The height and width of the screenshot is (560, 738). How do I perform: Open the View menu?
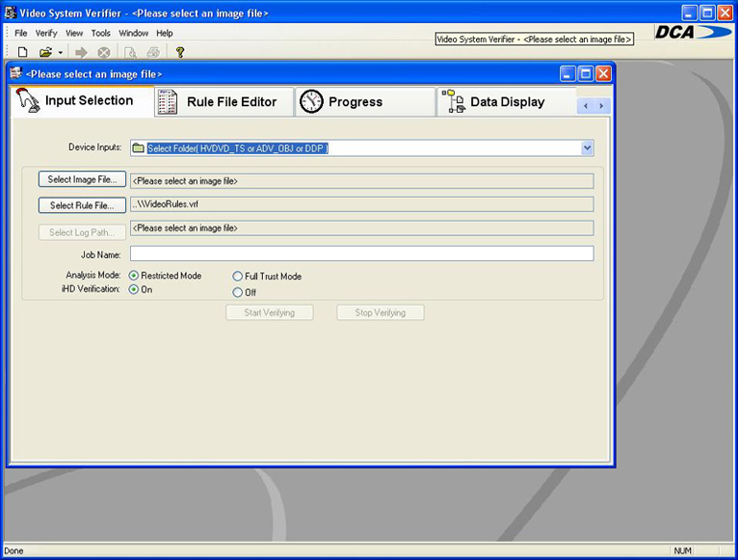[x=74, y=33]
